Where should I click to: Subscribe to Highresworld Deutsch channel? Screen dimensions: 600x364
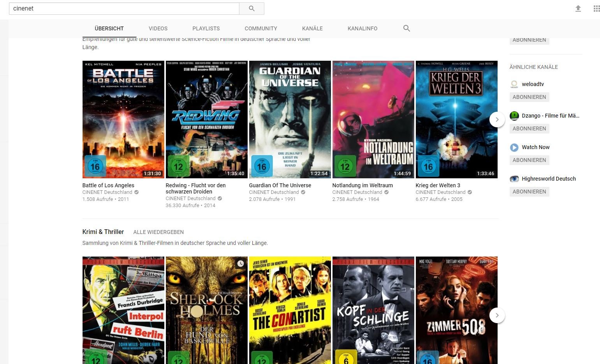pyautogui.click(x=529, y=192)
